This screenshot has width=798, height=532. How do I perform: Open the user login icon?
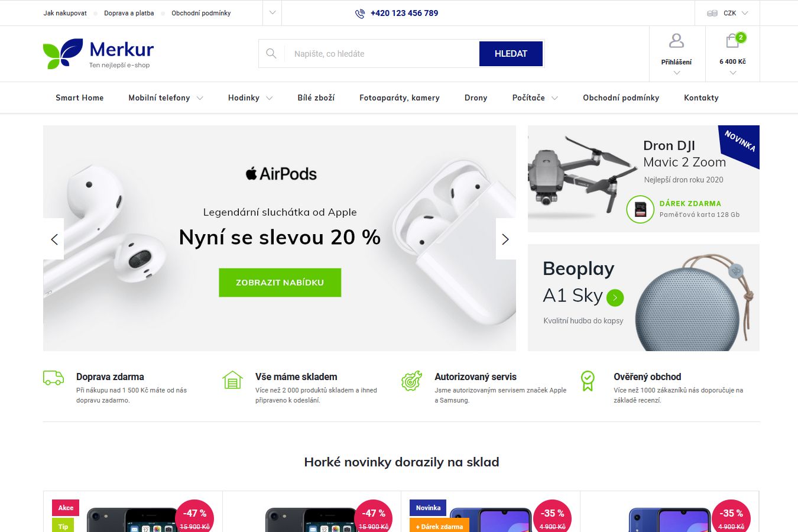point(676,41)
